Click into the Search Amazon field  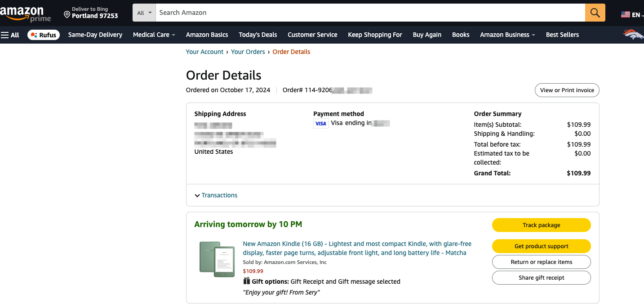pyautogui.click(x=369, y=13)
